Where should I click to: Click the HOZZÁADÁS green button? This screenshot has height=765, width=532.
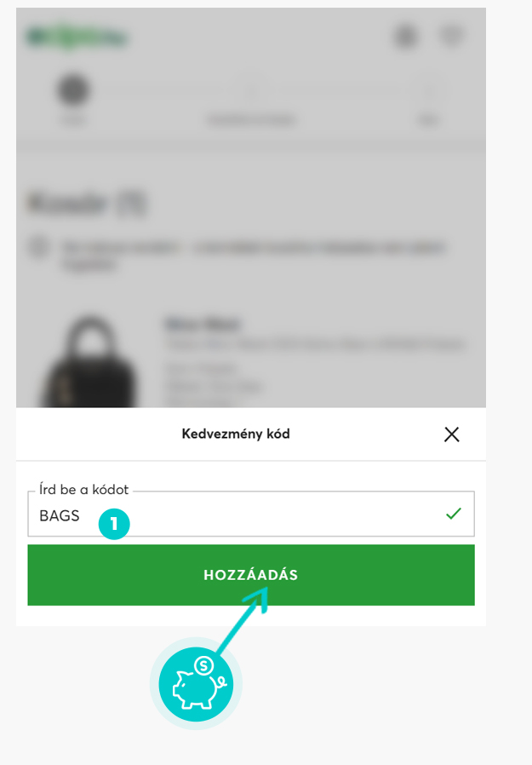point(250,575)
